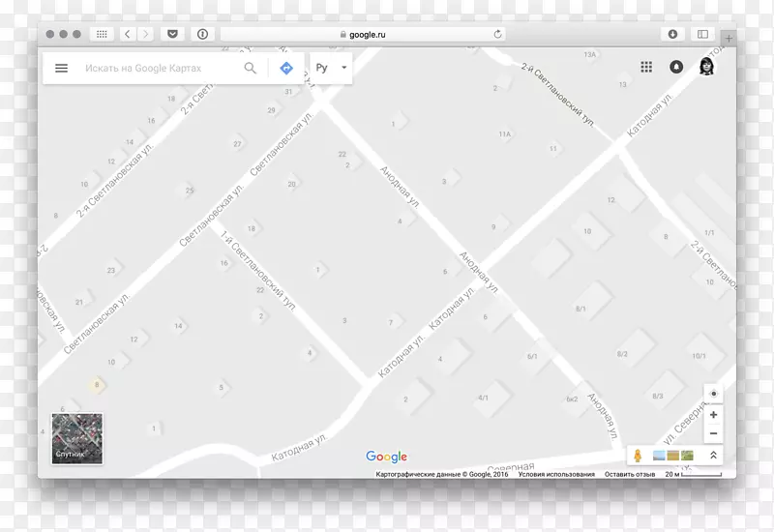The height and width of the screenshot is (532, 774).
Task: Open Safari downloads list
Action: click(672, 34)
